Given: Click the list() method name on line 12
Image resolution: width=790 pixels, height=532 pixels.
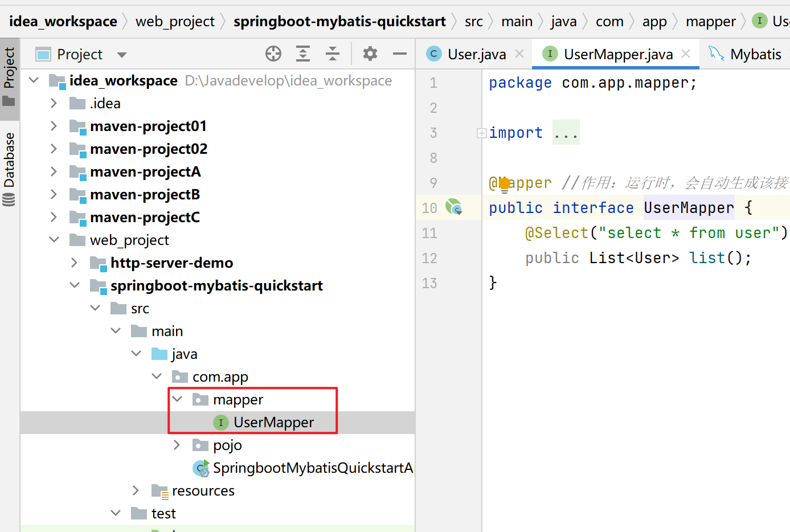Looking at the screenshot, I should [707, 258].
